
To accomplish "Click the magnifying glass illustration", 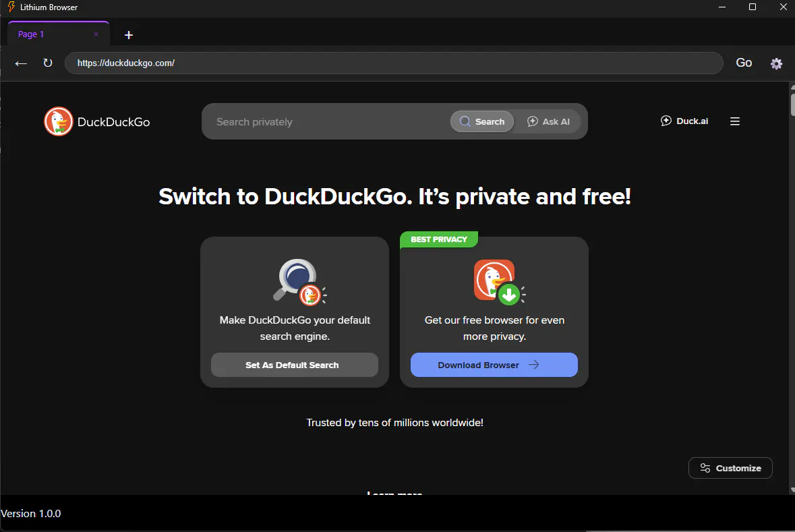I will pyautogui.click(x=300, y=282).
